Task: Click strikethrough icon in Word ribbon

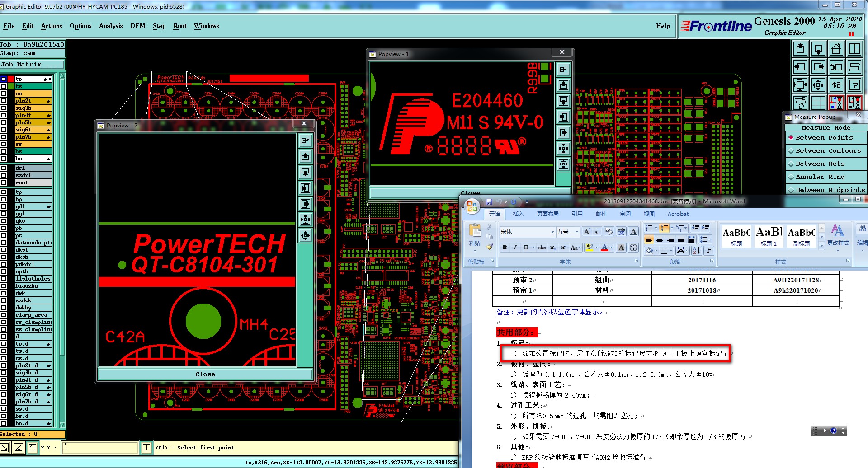Action: coord(542,248)
